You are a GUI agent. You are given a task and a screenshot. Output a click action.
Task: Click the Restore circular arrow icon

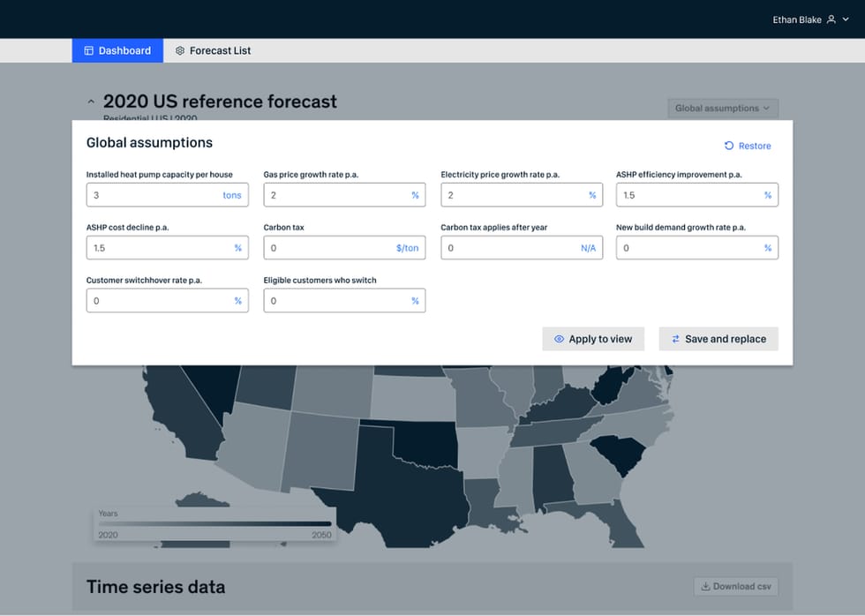(729, 146)
